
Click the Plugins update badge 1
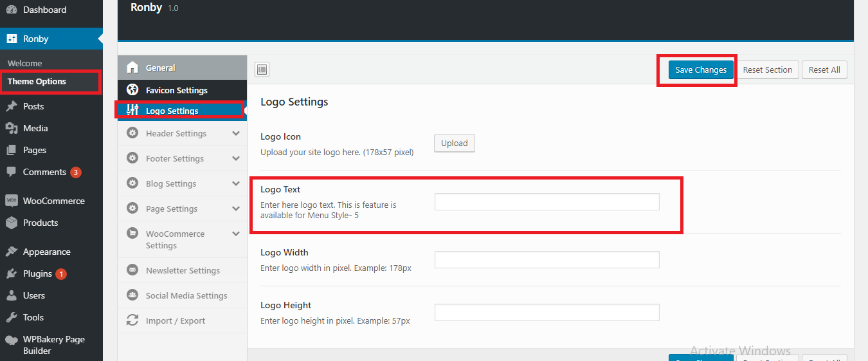[61, 274]
